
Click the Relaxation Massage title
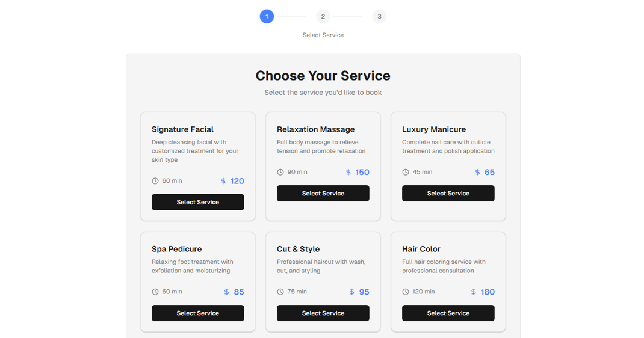point(315,129)
